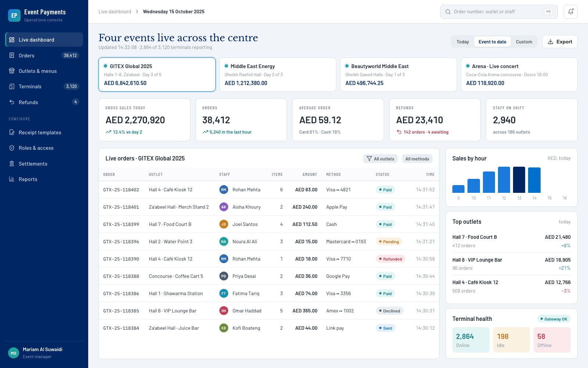Click the EP app logo

pos(14,15)
